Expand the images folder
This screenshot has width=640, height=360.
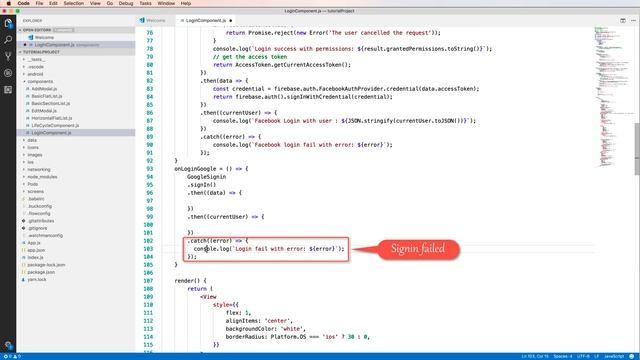pos(24,155)
